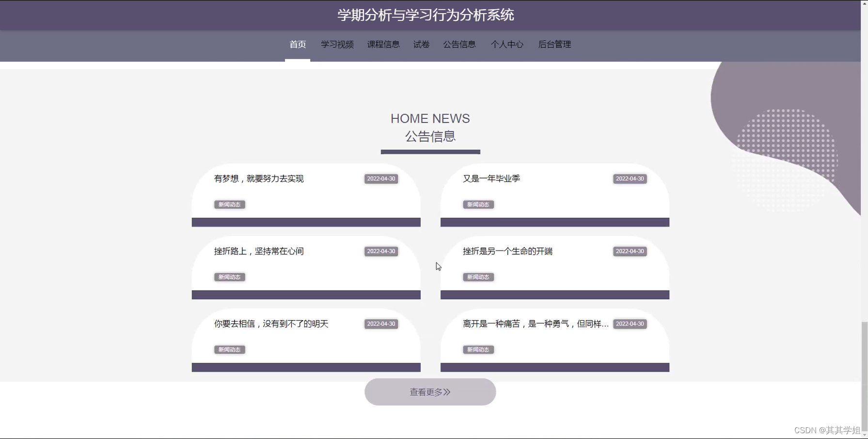The image size is (868, 439).
Task: Open 后台管理 from the navigation bar
Action: click(x=554, y=44)
